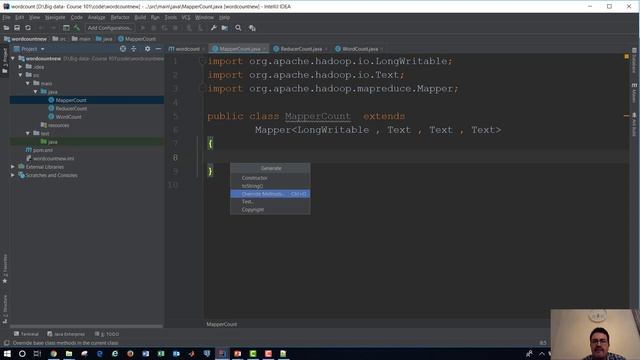
Task: Switch to the wordcount pom tab
Action: (x=186, y=49)
